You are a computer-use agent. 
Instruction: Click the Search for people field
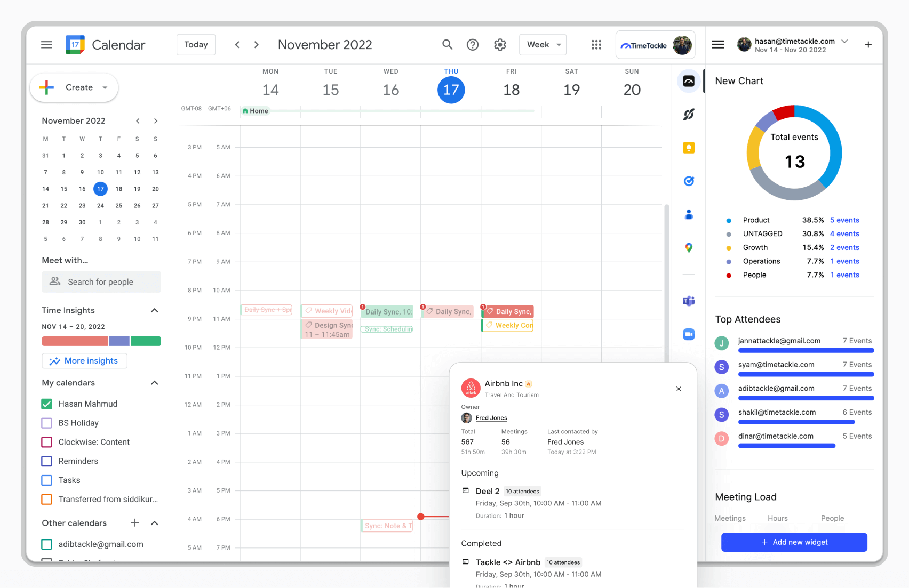101,282
